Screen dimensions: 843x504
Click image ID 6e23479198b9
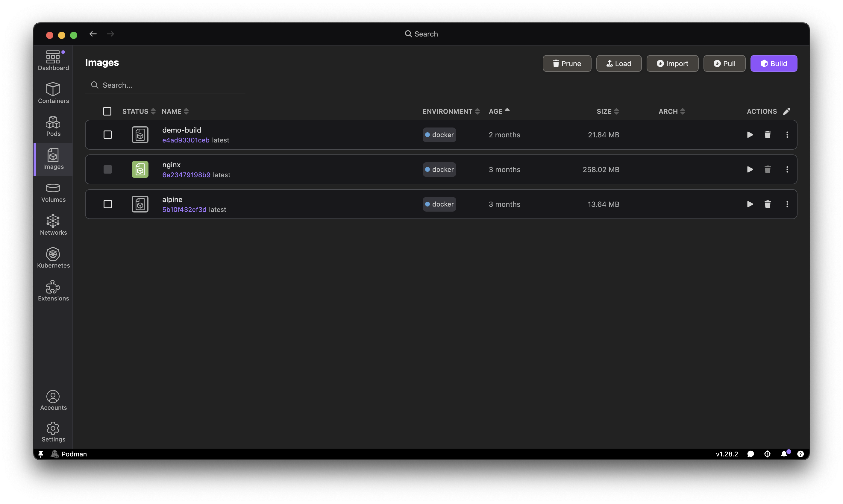pos(186,174)
